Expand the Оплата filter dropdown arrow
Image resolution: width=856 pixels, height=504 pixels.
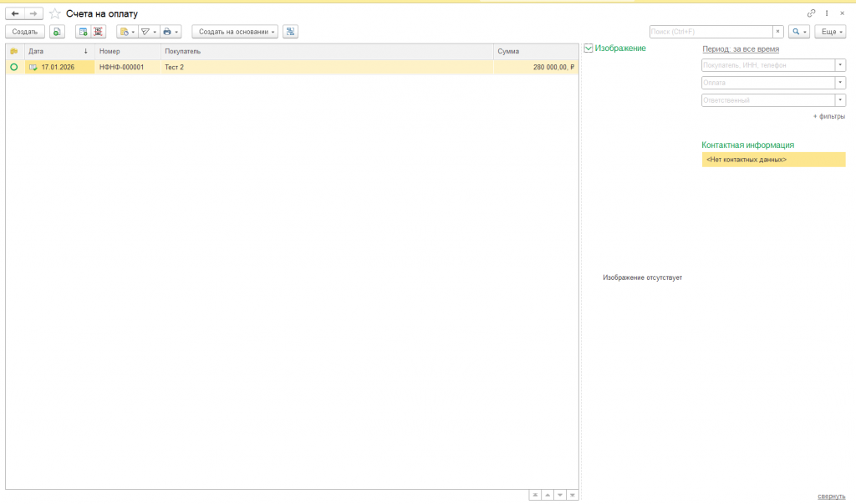pyautogui.click(x=840, y=83)
